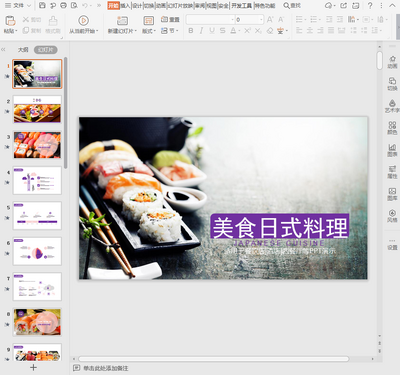Click the Reset (重置) slide icon
The width and height of the screenshot is (400, 375).
coord(164,19)
